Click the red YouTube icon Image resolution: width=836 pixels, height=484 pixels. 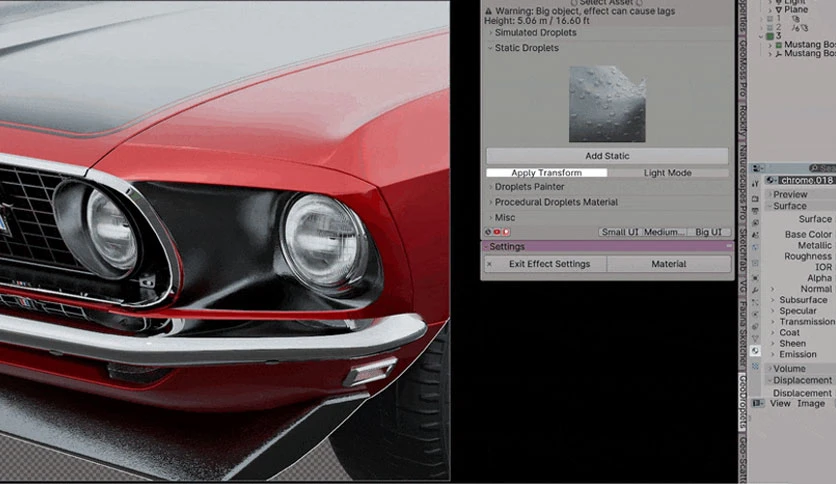pos(497,232)
